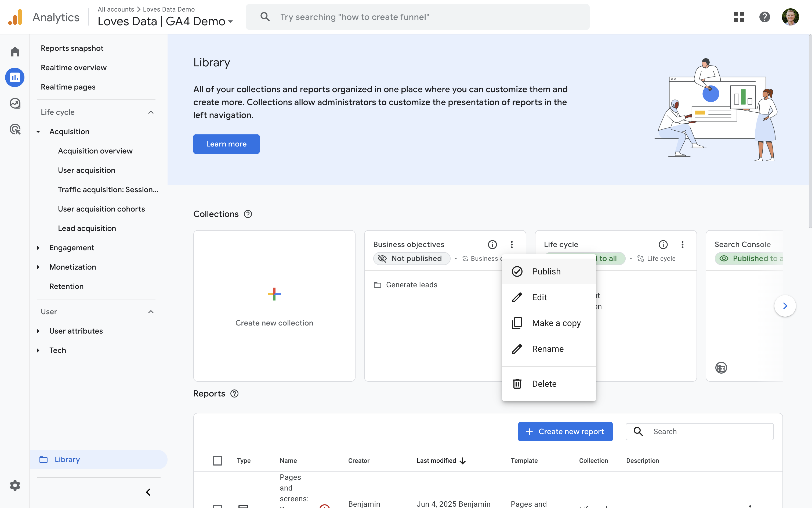This screenshot has height=508, width=812.
Task: Open the Home icon in left rail
Action: 15,52
